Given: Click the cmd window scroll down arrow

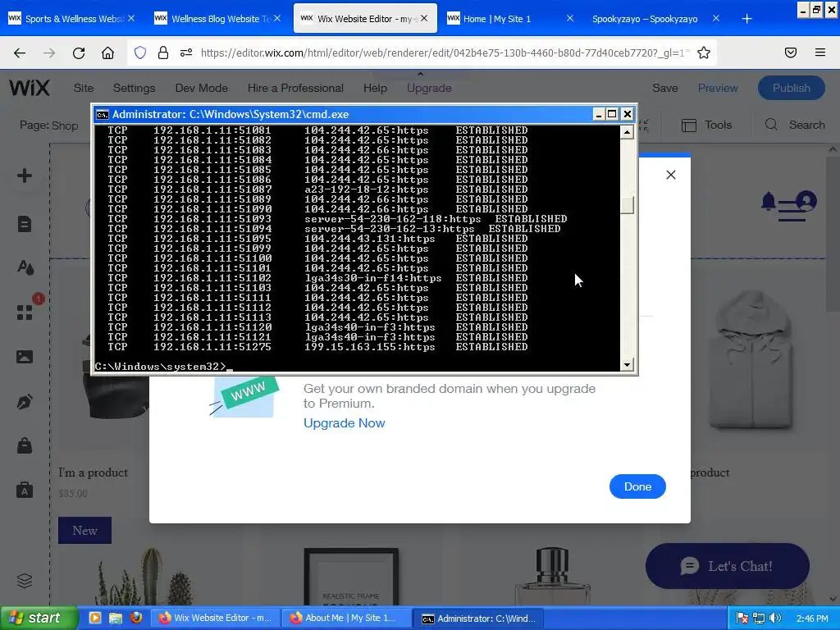Looking at the screenshot, I should 628,365.
